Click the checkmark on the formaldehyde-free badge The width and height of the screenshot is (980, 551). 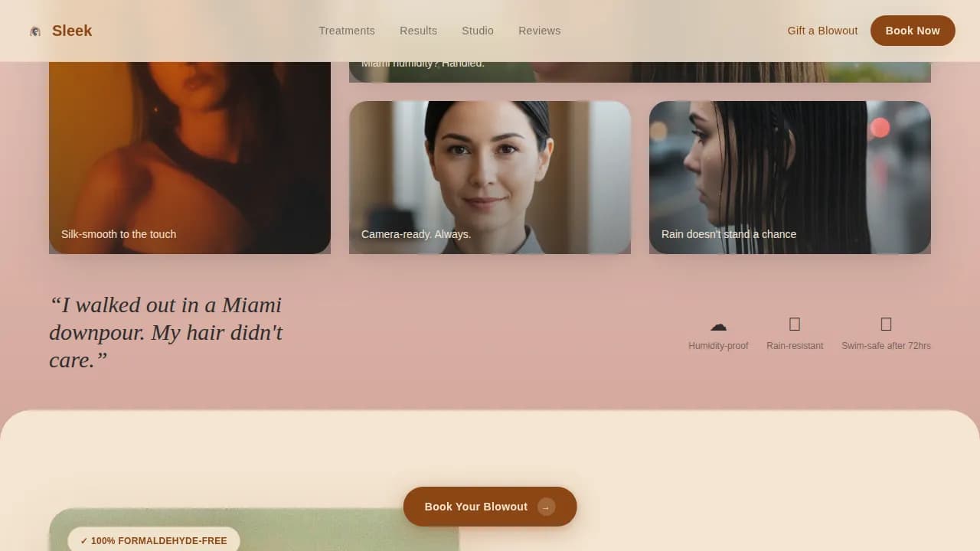click(83, 540)
